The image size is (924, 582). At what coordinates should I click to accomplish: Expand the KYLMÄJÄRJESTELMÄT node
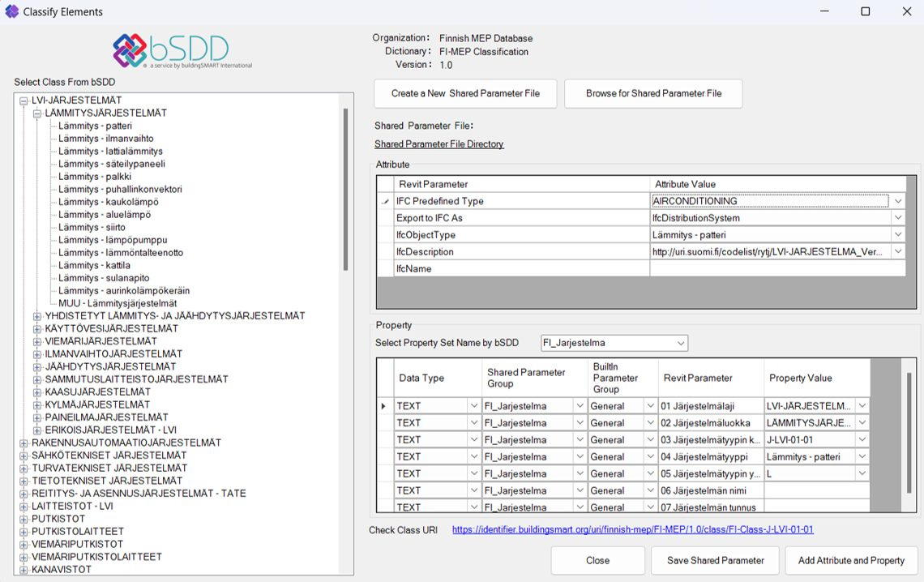tap(37, 404)
